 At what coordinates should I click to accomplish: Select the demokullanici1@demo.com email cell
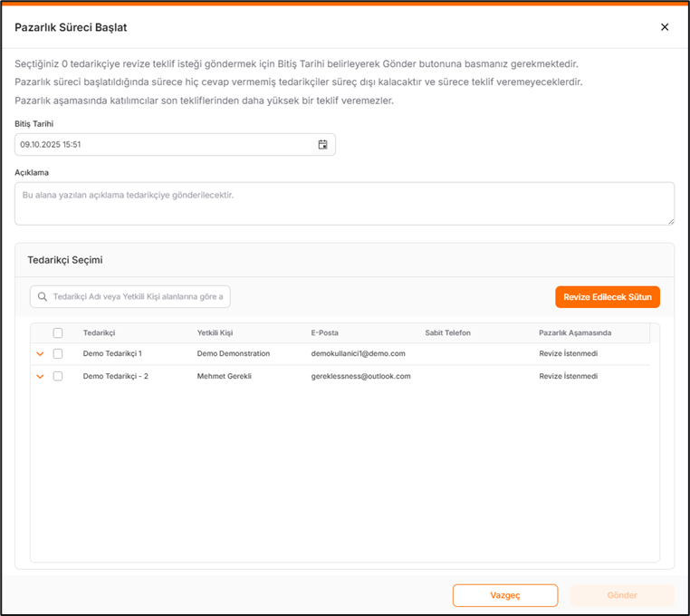(358, 353)
